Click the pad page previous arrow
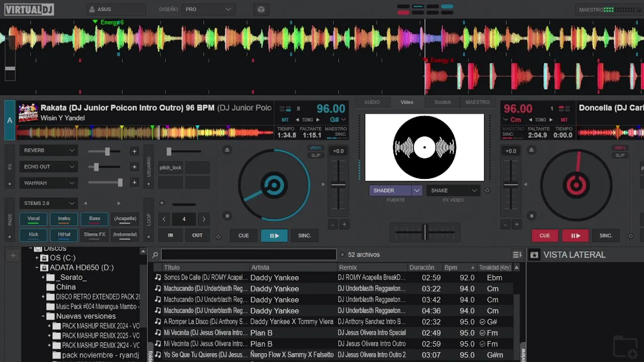This screenshot has width=644, height=362. (x=85, y=203)
